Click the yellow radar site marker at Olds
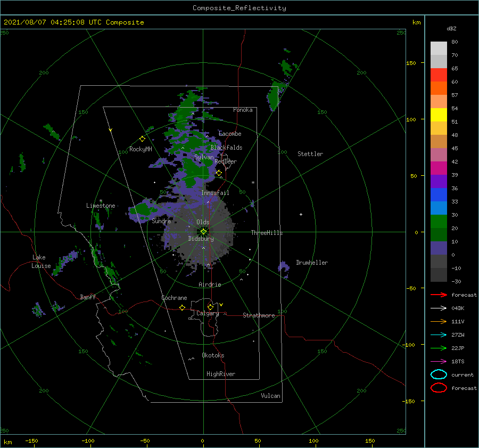 click(203, 232)
